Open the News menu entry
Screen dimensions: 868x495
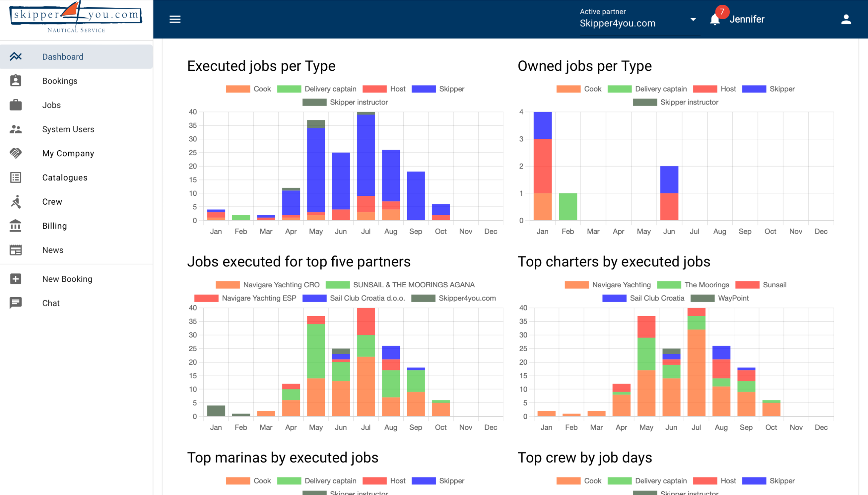[53, 250]
